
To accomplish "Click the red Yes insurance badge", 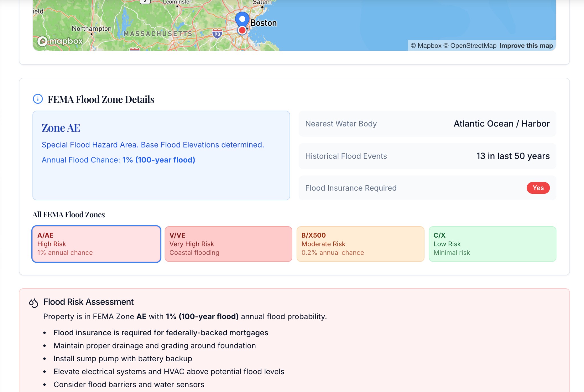I will (x=538, y=188).
